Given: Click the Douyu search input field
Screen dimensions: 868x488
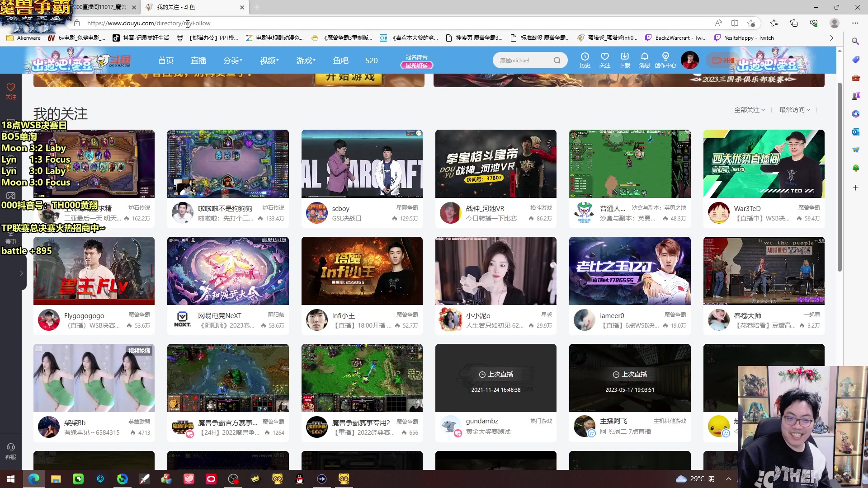Looking at the screenshot, I should 524,60.
